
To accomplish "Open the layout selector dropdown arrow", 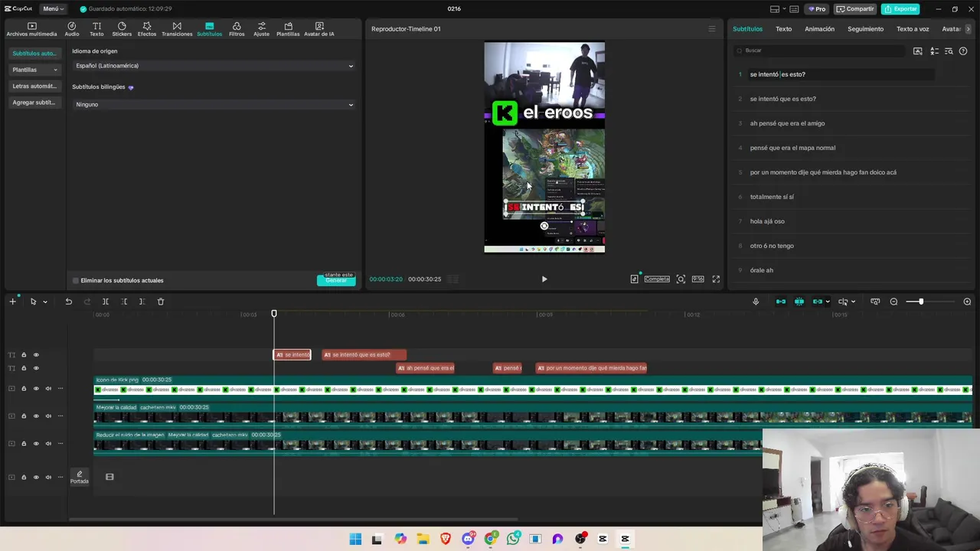I will (785, 9).
